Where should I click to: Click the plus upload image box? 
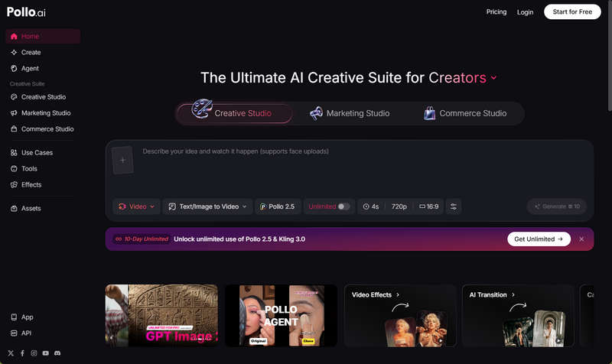click(122, 160)
